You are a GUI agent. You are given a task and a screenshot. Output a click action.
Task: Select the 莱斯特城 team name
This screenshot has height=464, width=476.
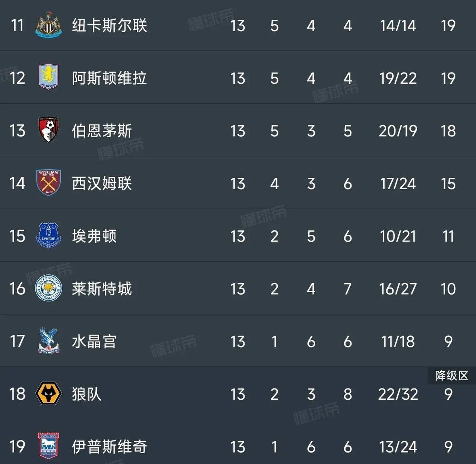[102, 289]
